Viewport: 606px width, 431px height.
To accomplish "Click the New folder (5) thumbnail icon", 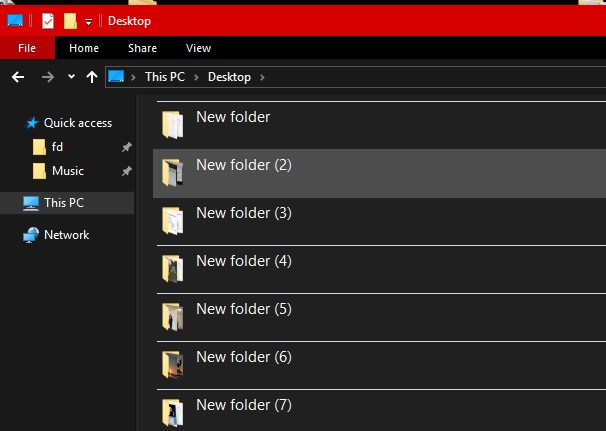I will point(172,316).
